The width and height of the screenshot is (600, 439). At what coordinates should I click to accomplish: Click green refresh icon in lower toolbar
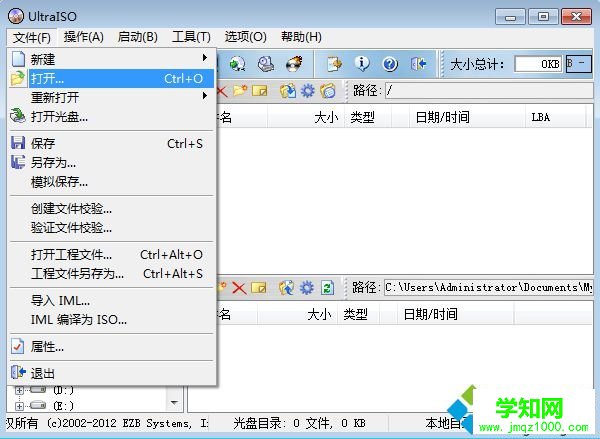click(327, 288)
